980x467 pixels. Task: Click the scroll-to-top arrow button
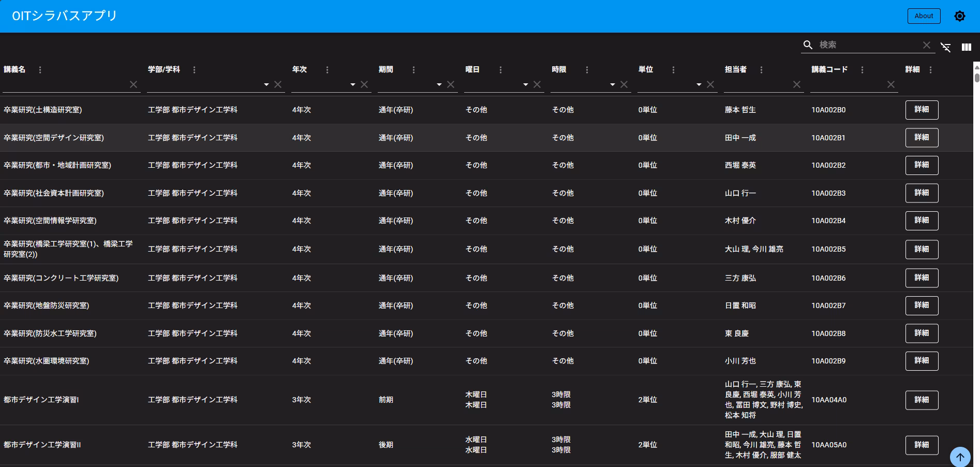[960, 457]
